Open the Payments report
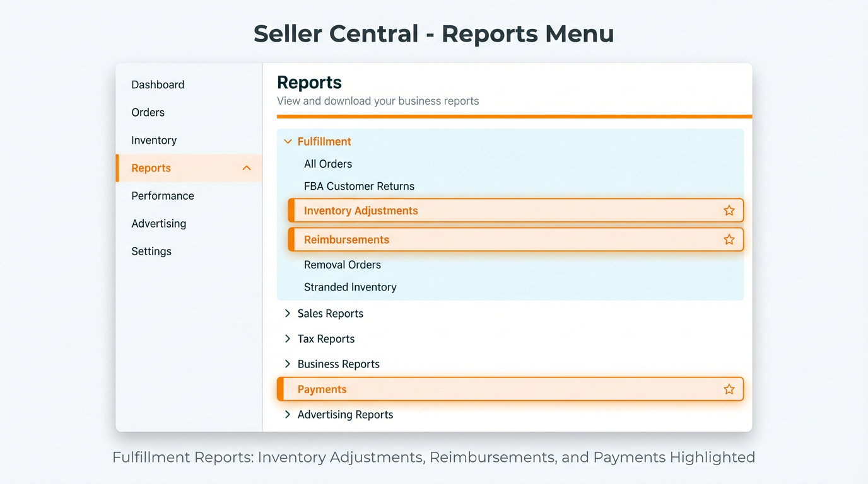The width and height of the screenshot is (868, 484). click(x=322, y=389)
